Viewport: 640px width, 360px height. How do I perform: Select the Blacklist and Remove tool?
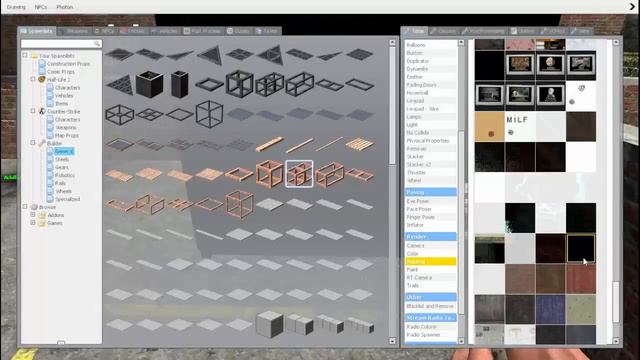pyautogui.click(x=431, y=306)
